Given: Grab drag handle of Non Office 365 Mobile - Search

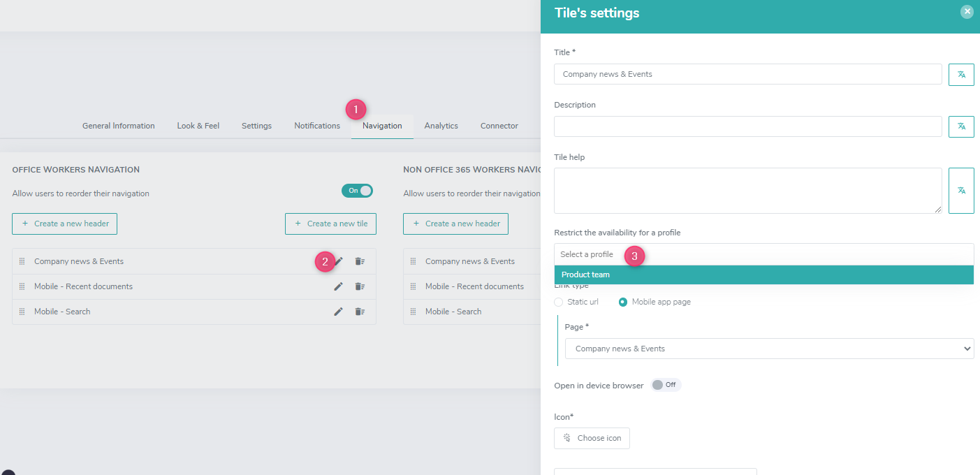Looking at the screenshot, I should [x=413, y=312].
